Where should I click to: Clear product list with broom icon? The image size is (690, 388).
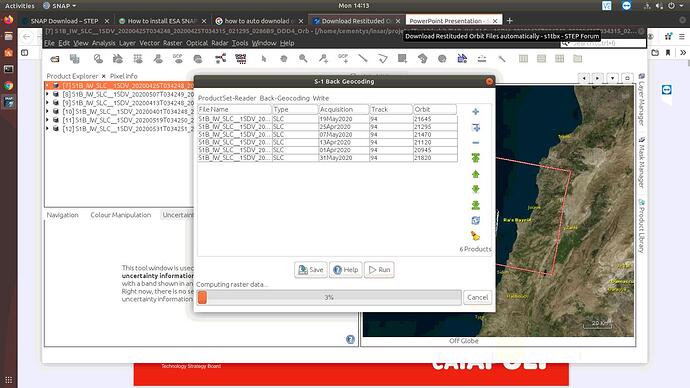(475, 236)
